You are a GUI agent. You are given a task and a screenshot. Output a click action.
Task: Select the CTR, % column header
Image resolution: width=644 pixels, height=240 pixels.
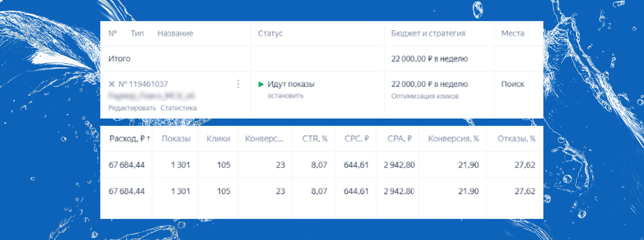point(314,139)
